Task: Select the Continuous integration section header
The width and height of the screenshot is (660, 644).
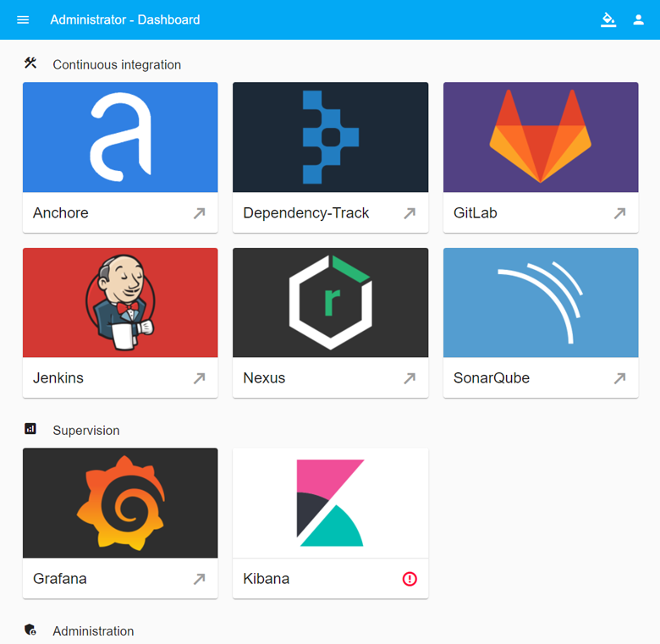Action: point(117,64)
